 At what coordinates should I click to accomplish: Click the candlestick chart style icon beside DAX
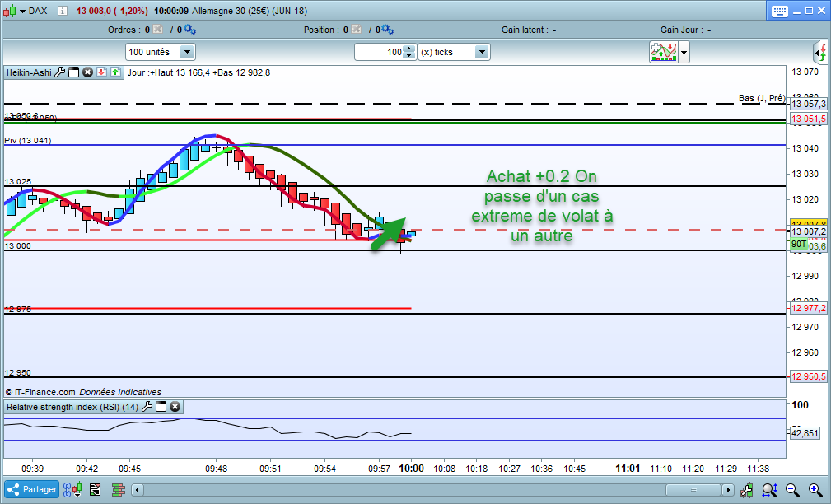(x=10, y=11)
